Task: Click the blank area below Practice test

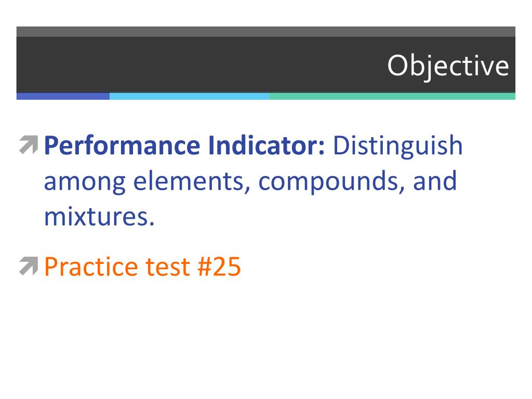Action: pyautogui.click(x=266, y=336)
